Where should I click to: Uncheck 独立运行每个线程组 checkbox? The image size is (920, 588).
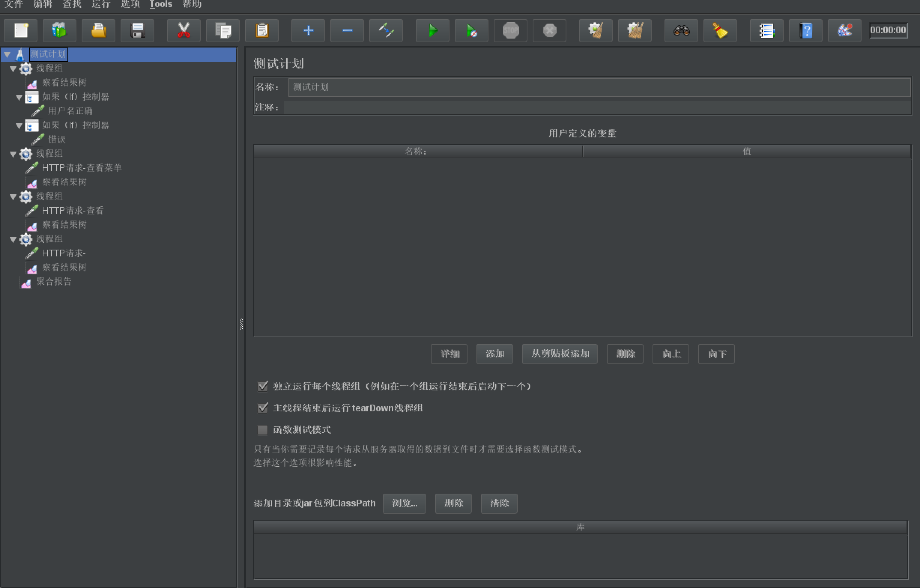tap(263, 386)
